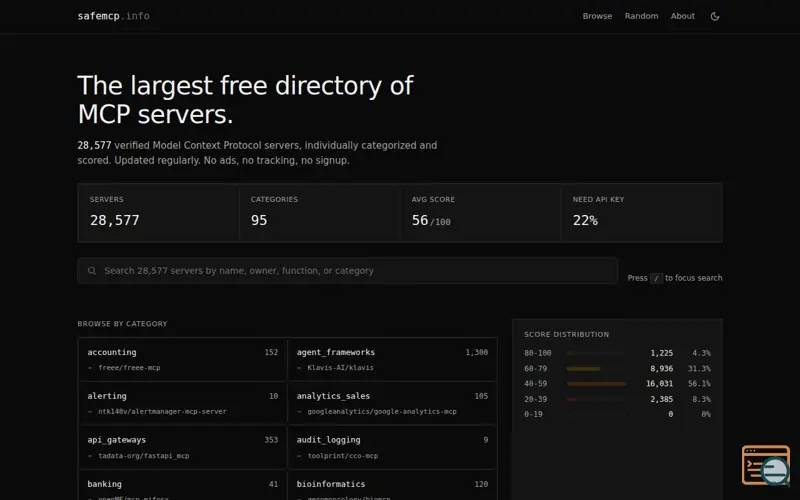Click the 20-39 score range label
Viewport: 800px width, 500px height.
[x=535, y=399]
